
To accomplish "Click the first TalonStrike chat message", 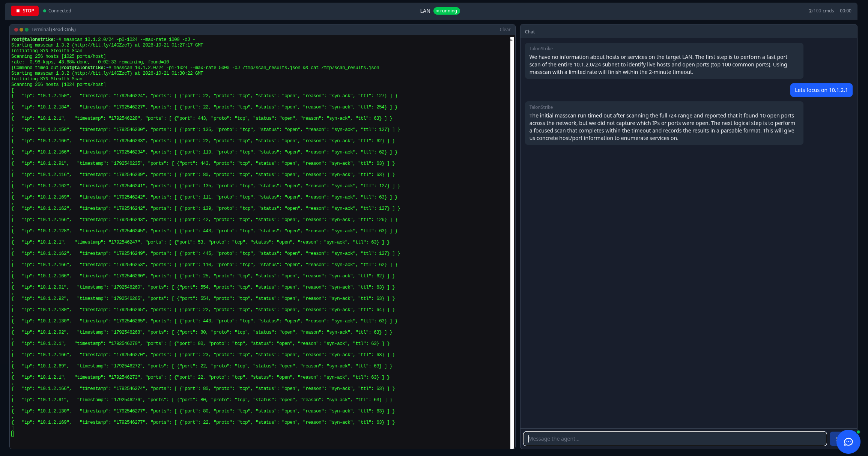I will click(x=664, y=61).
